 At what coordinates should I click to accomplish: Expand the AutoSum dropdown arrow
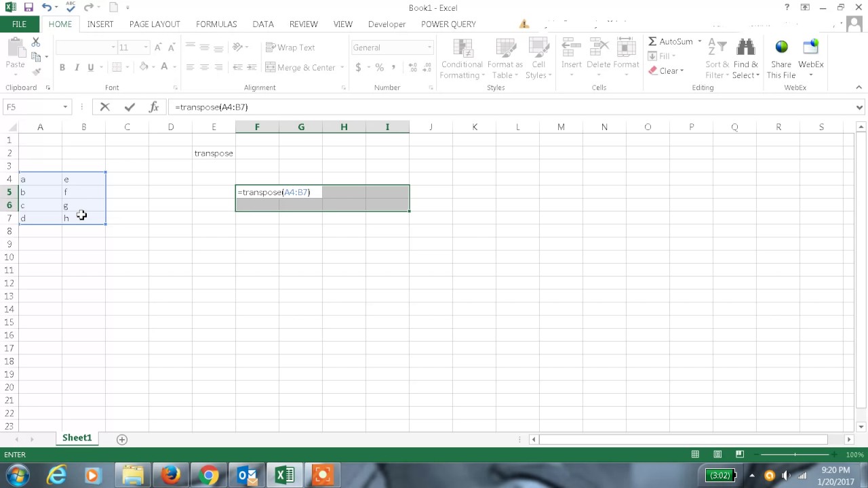tap(700, 41)
